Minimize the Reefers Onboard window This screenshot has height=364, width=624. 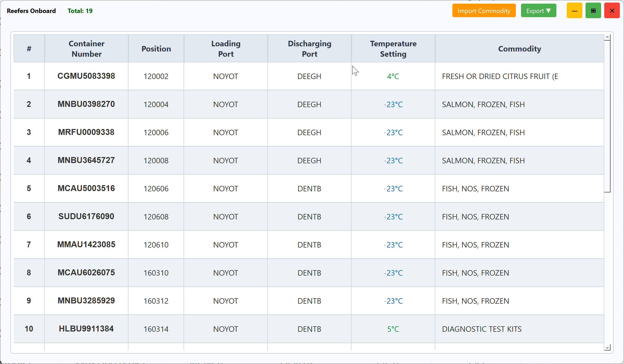[575, 11]
